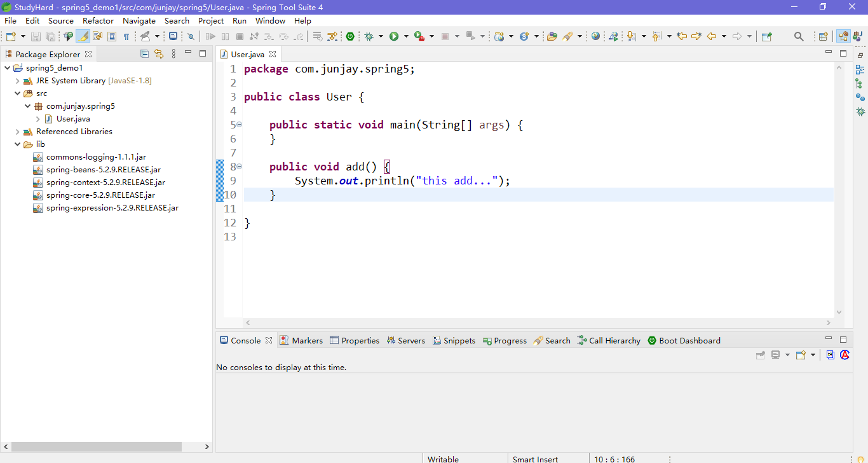The image size is (868, 463).
Task: Click the Open Console monitor toolbar icon
Action: 173,36
